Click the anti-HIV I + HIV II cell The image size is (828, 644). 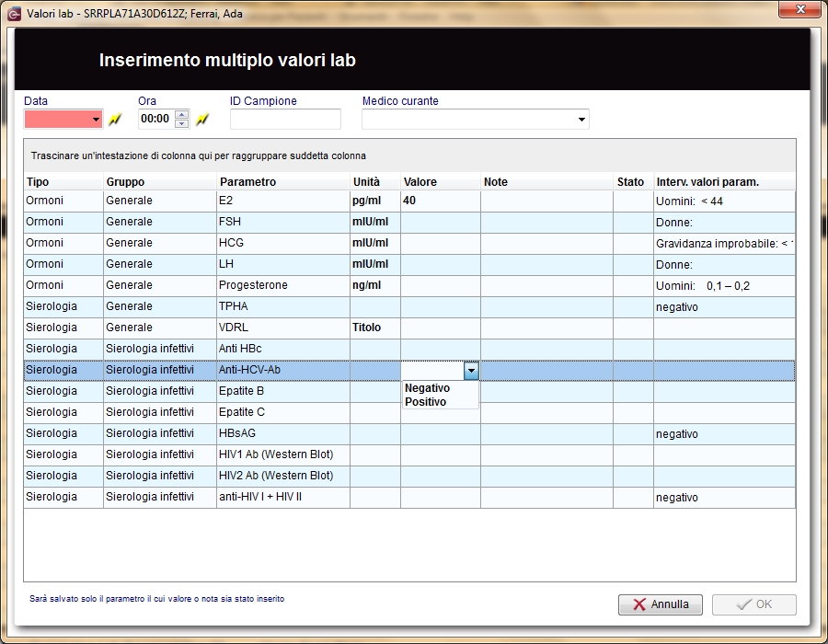click(283, 497)
